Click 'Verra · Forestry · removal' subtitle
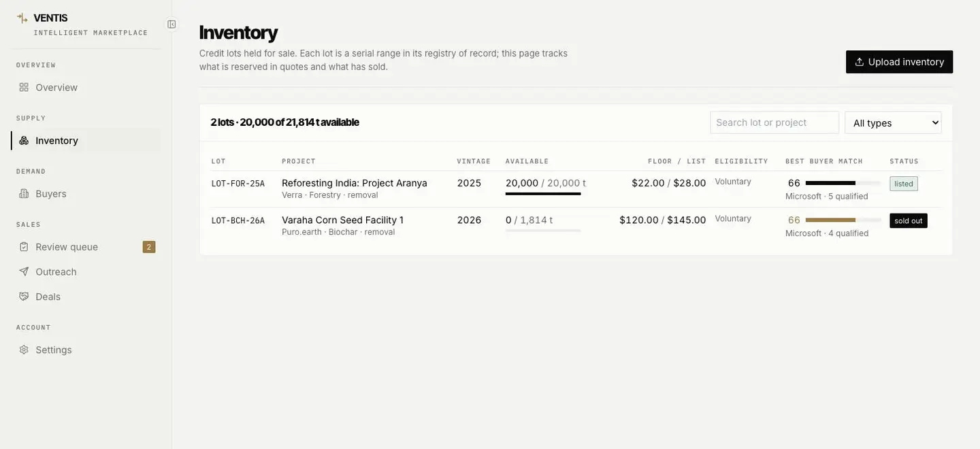Image resolution: width=980 pixels, height=449 pixels. point(330,195)
